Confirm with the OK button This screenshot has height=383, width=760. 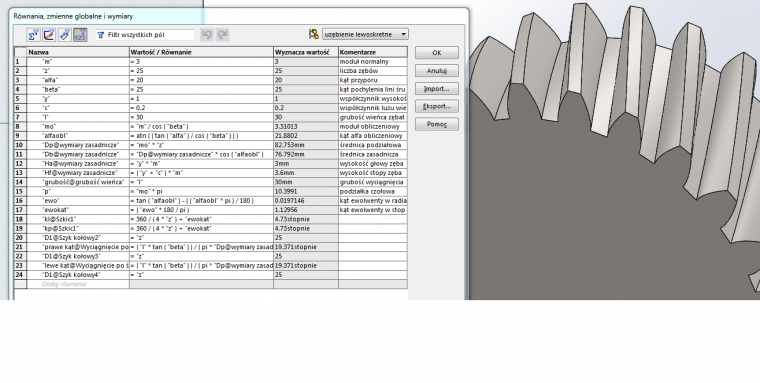(437, 53)
